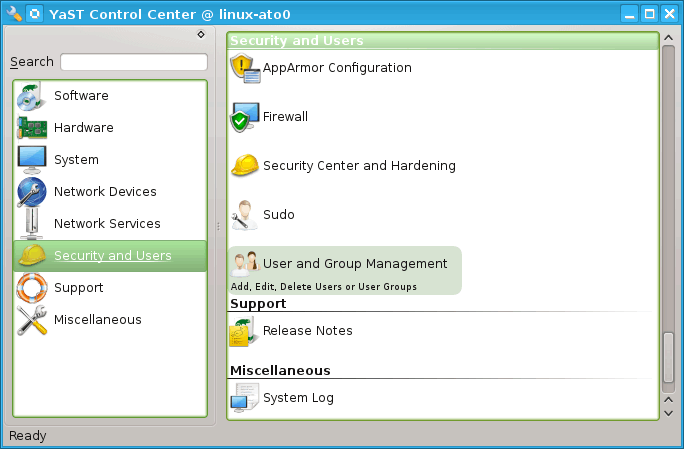Screen dimensions: 684x449
Task: Click the vertical scrollbar handle
Action: 668,357
